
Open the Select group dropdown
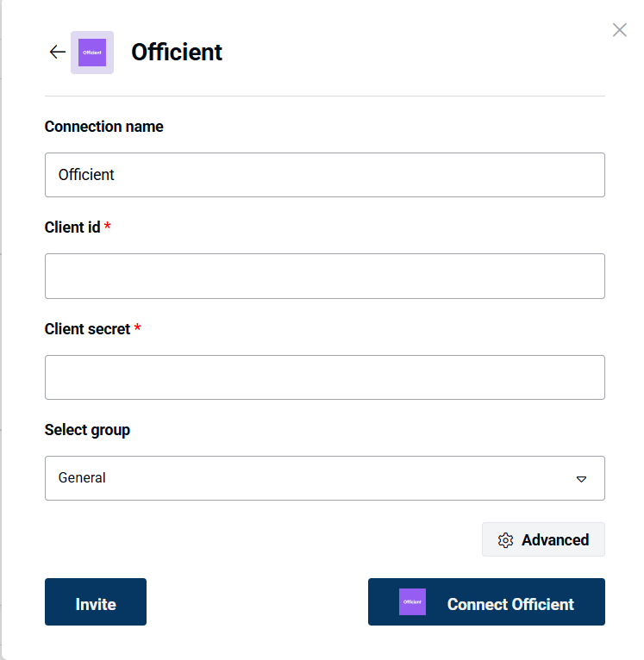(325, 478)
